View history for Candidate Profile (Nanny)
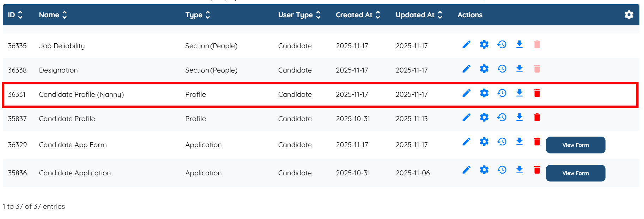 pos(502,93)
